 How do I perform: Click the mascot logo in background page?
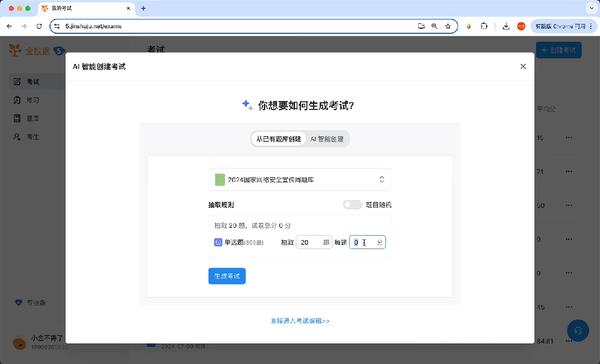[x=15, y=50]
